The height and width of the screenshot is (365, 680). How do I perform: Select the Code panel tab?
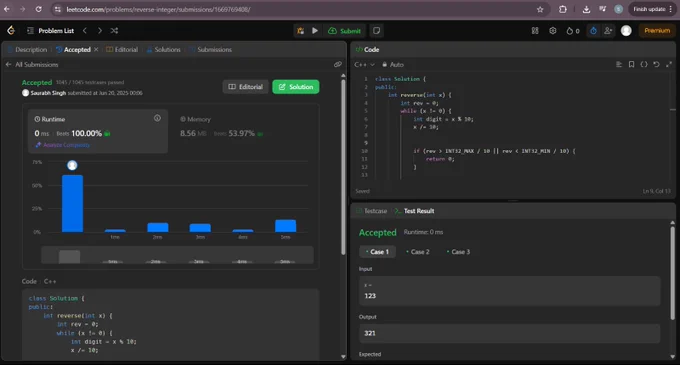point(367,50)
